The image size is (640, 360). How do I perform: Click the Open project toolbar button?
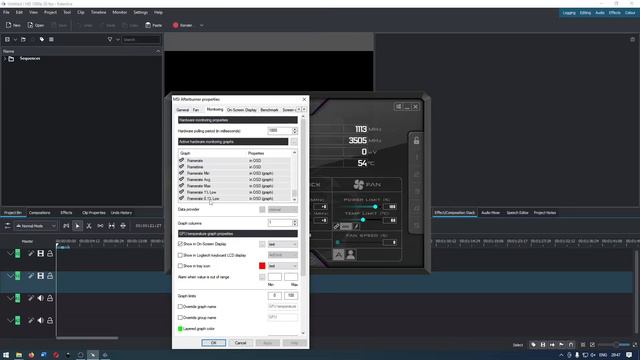(x=36, y=25)
